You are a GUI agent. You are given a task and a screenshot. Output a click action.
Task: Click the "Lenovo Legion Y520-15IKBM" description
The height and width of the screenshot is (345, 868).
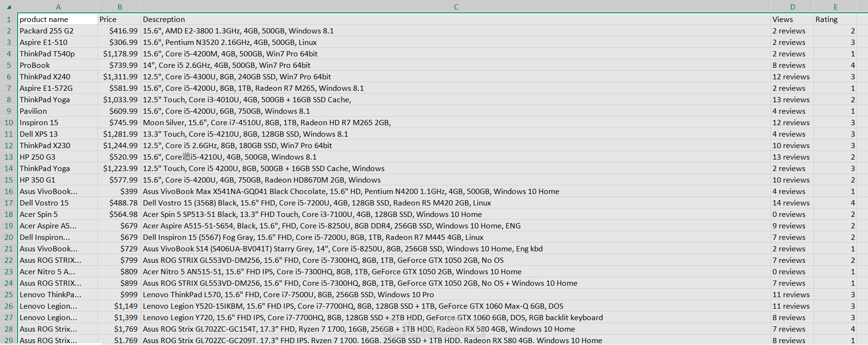point(456,306)
